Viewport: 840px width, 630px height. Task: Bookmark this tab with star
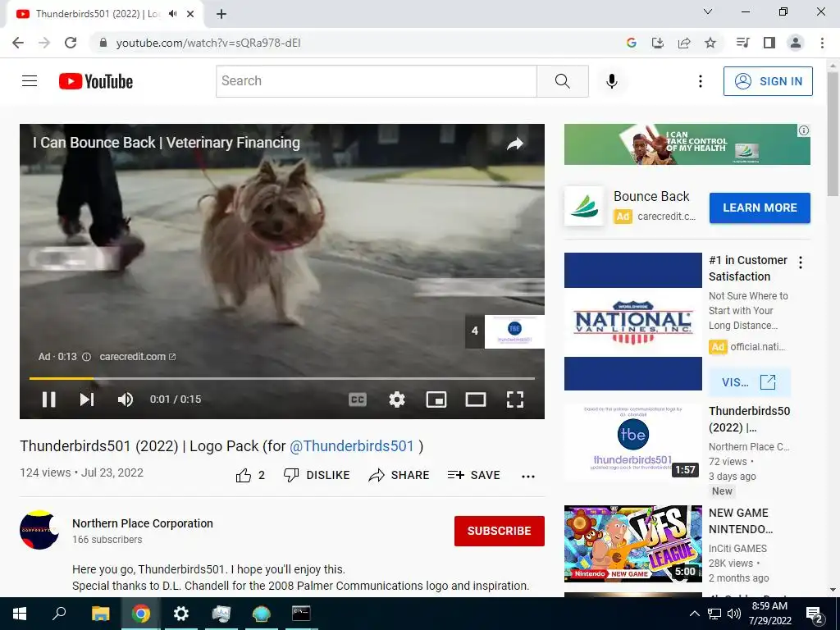pyautogui.click(x=710, y=43)
